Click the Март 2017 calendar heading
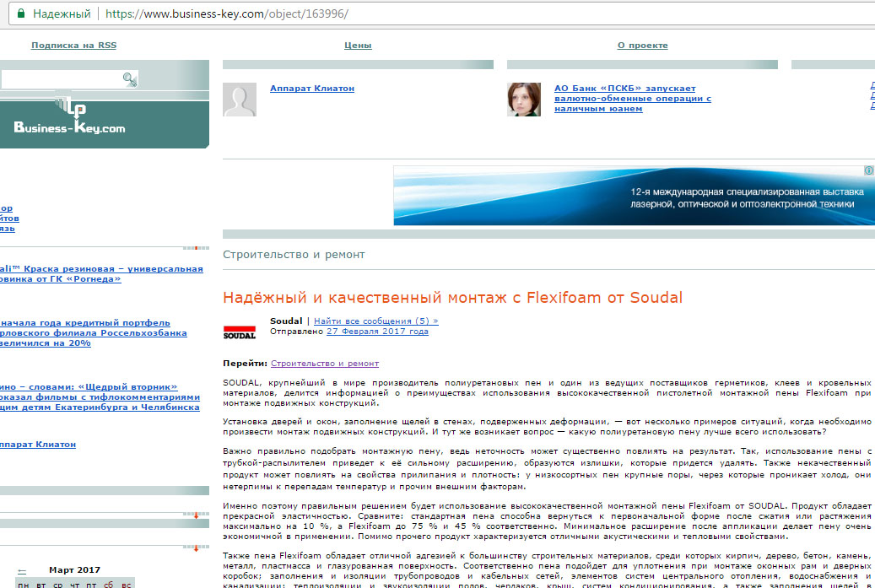875x588 pixels. [75, 569]
